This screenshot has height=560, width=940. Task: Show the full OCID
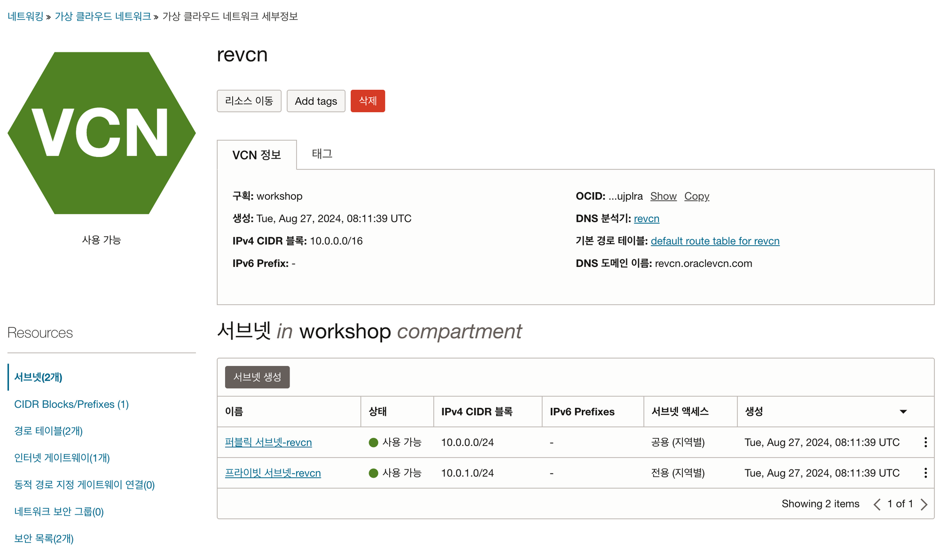(x=663, y=196)
